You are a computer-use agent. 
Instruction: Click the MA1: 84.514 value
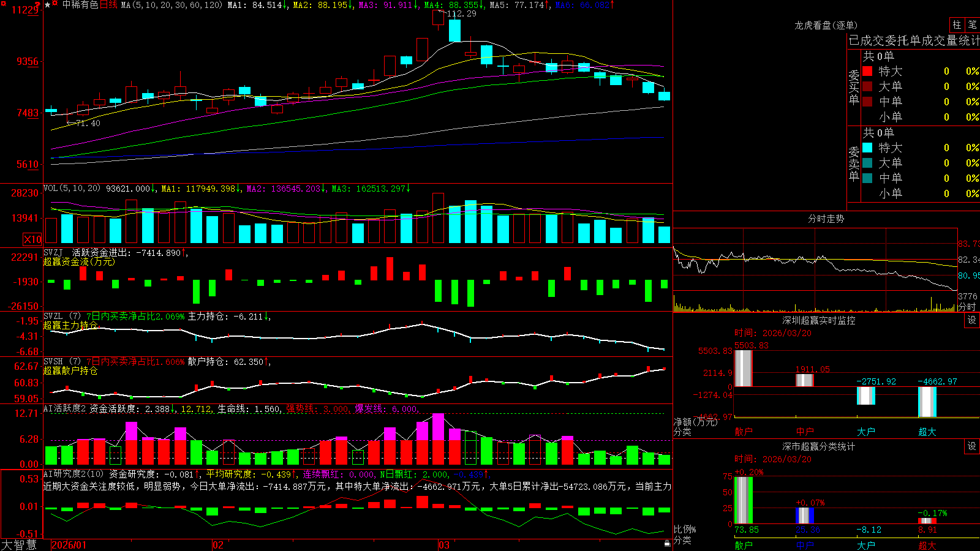[x=257, y=5]
